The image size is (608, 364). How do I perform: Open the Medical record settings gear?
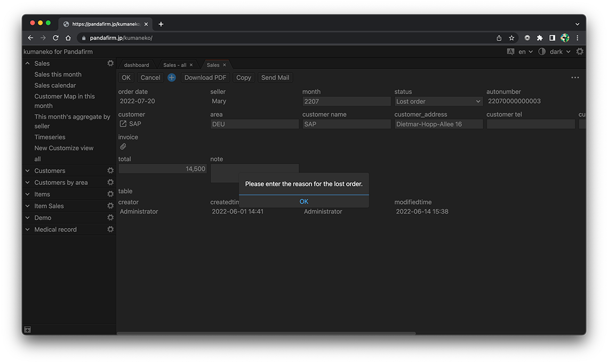pyautogui.click(x=110, y=230)
